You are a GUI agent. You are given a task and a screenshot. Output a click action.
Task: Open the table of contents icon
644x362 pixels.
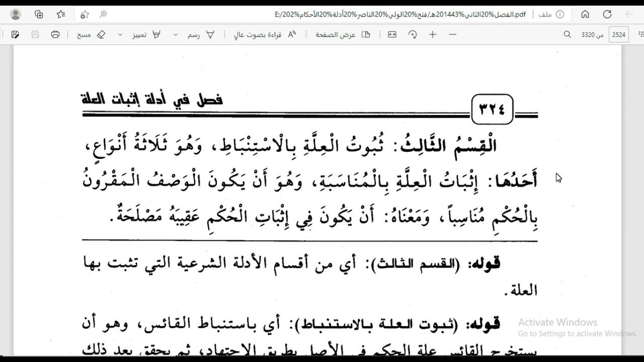coord(640,35)
